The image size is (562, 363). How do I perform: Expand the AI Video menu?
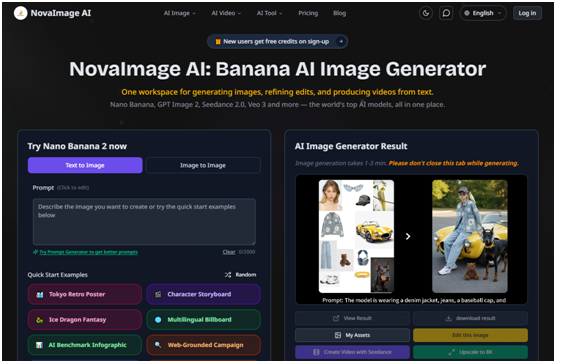click(x=226, y=13)
